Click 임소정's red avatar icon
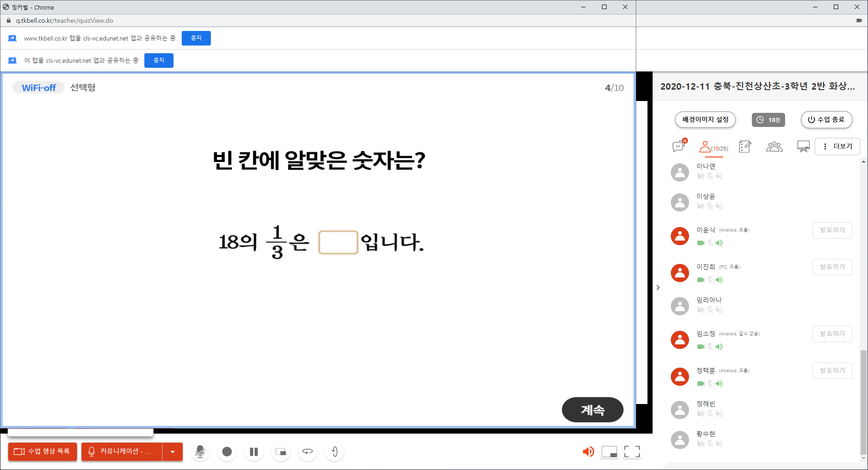Viewport: 868px width, 470px height. click(x=680, y=340)
